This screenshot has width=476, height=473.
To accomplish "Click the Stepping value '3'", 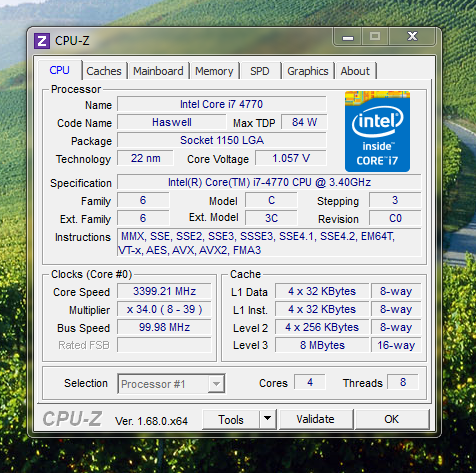I will point(395,200).
